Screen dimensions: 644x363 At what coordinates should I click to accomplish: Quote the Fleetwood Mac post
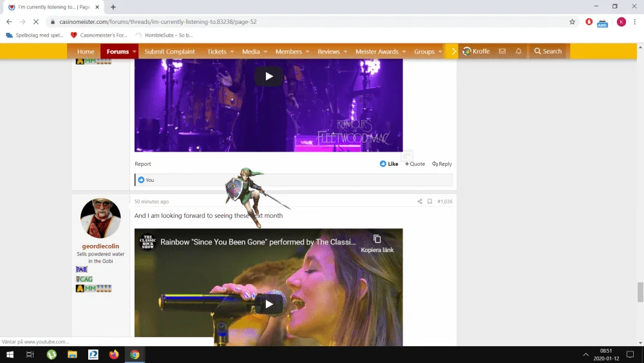pyautogui.click(x=415, y=164)
